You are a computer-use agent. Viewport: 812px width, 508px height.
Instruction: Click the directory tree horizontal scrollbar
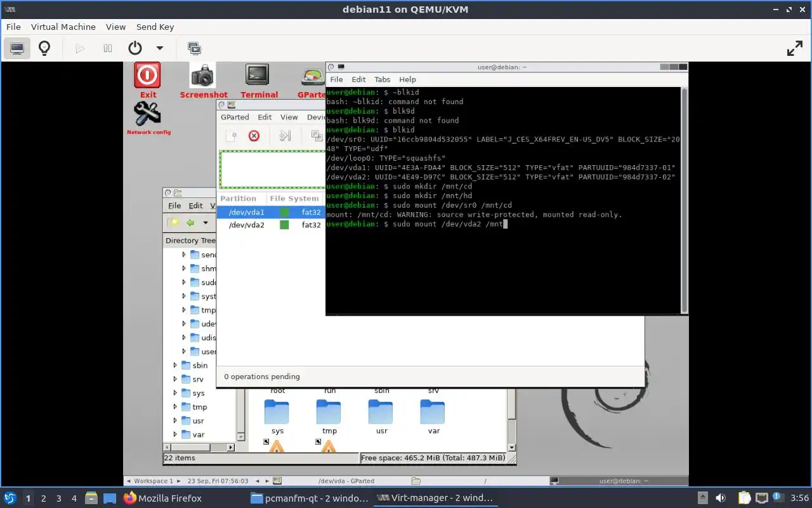pos(200,447)
